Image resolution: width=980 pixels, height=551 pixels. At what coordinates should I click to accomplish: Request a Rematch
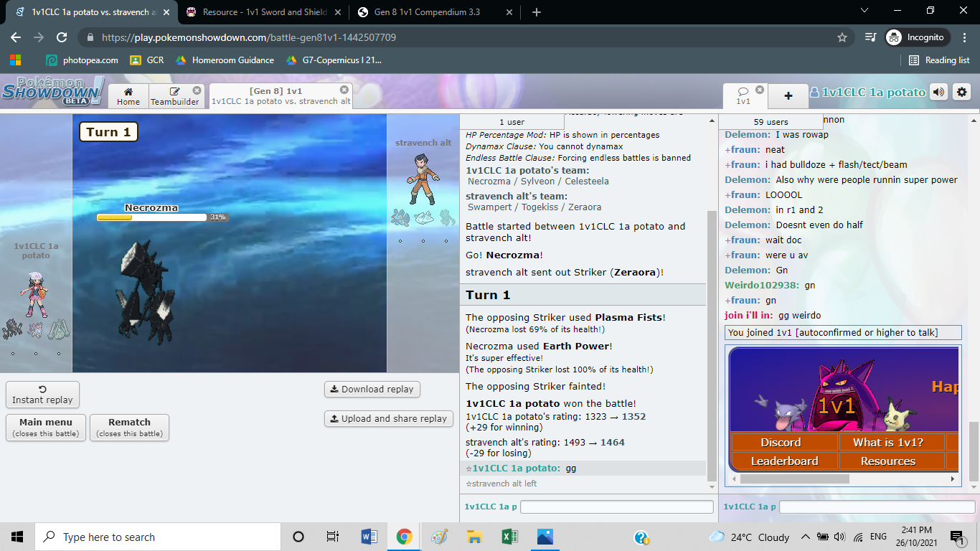pyautogui.click(x=129, y=428)
